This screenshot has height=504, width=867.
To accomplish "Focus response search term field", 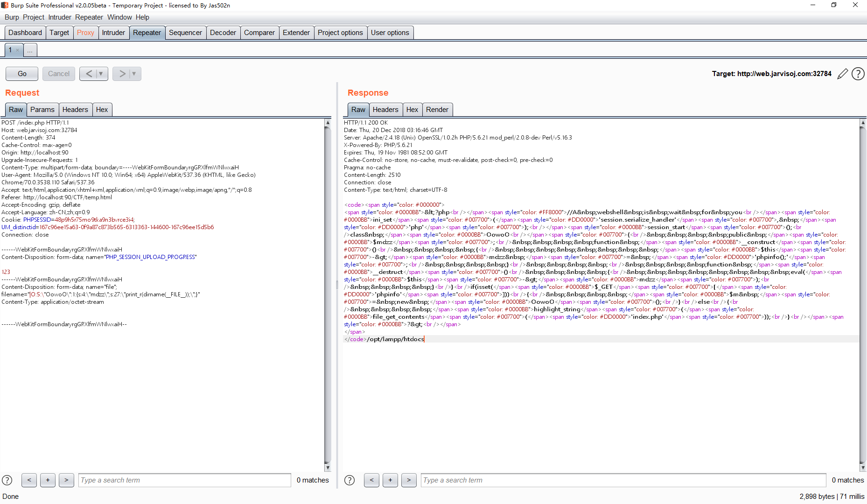I will [623, 480].
